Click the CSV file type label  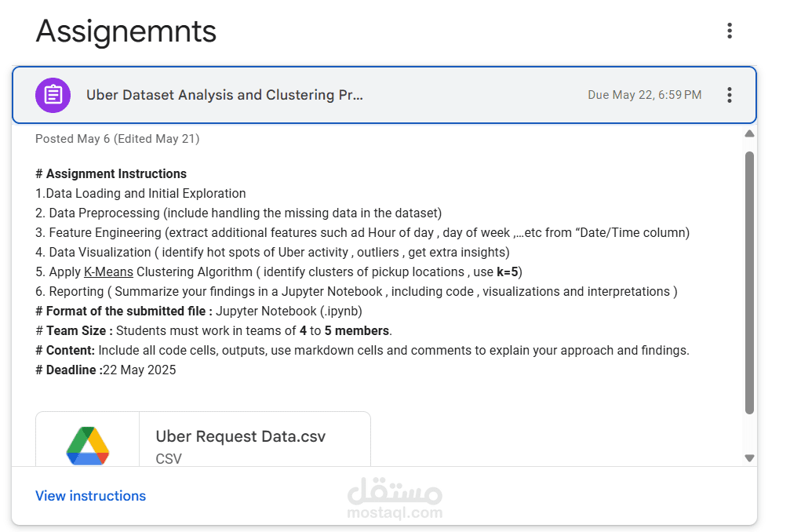[x=169, y=459]
